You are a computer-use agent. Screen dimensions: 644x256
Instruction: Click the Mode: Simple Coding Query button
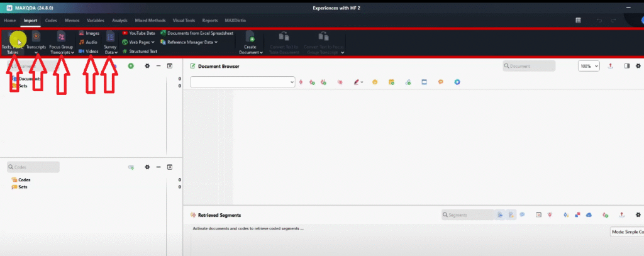pyautogui.click(x=627, y=232)
